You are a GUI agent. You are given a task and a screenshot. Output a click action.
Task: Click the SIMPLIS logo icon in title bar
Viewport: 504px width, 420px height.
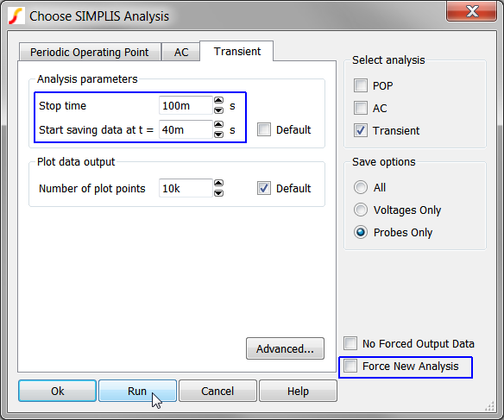coord(16,16)
